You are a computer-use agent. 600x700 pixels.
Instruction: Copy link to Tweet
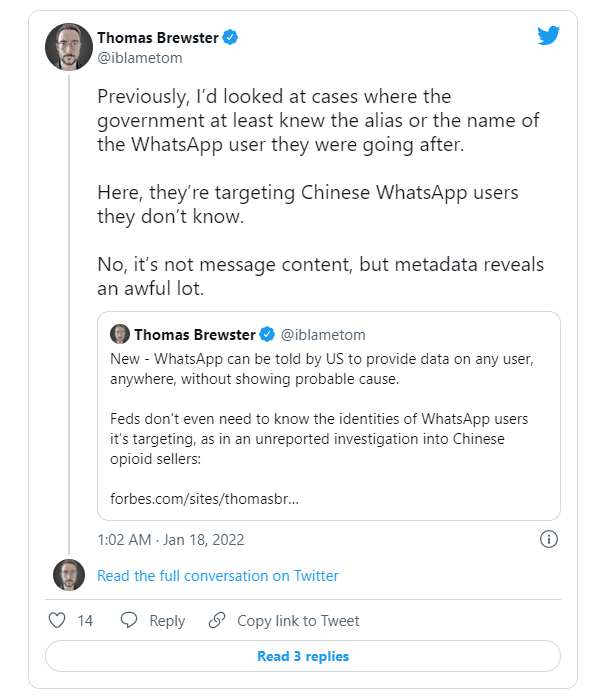pos(298,621)
